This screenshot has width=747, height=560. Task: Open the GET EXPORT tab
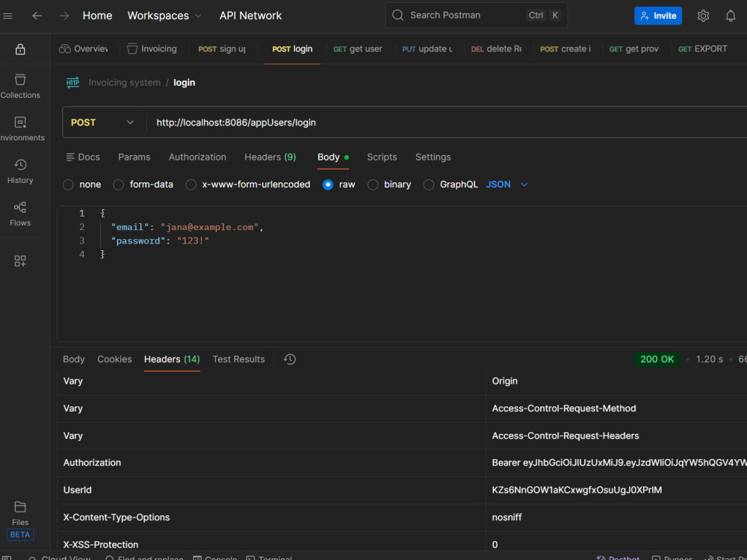coord(703,49)
